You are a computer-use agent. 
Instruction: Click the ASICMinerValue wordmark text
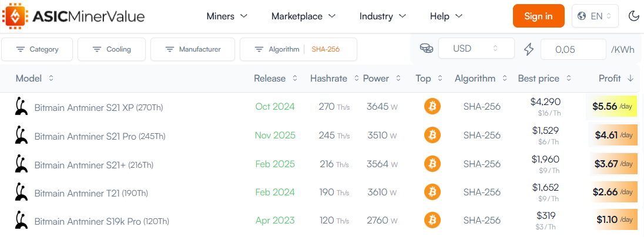point(88,16)
